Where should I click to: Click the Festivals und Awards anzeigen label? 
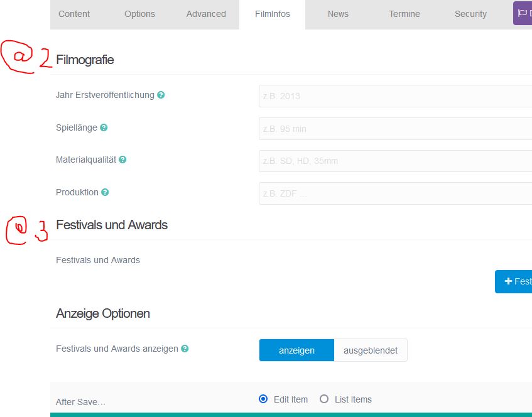(117, 349)
